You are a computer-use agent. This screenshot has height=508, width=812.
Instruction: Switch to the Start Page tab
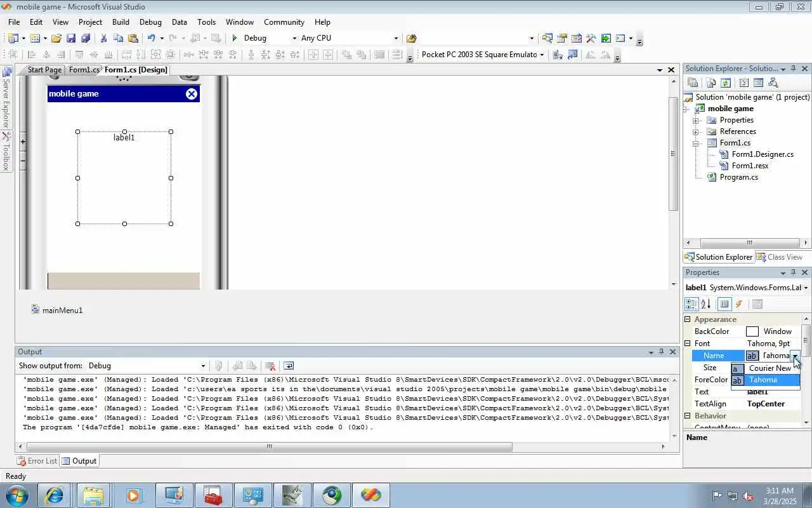44,70
